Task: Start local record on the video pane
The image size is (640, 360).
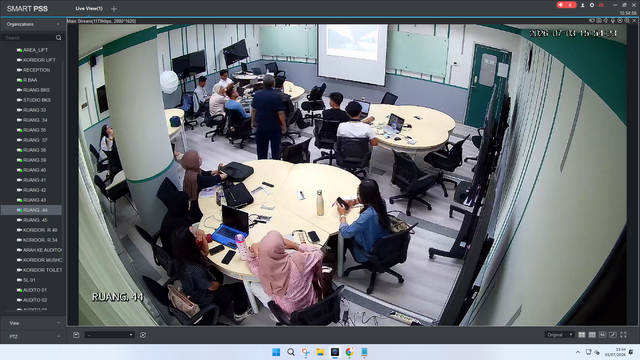Action: 592,20
